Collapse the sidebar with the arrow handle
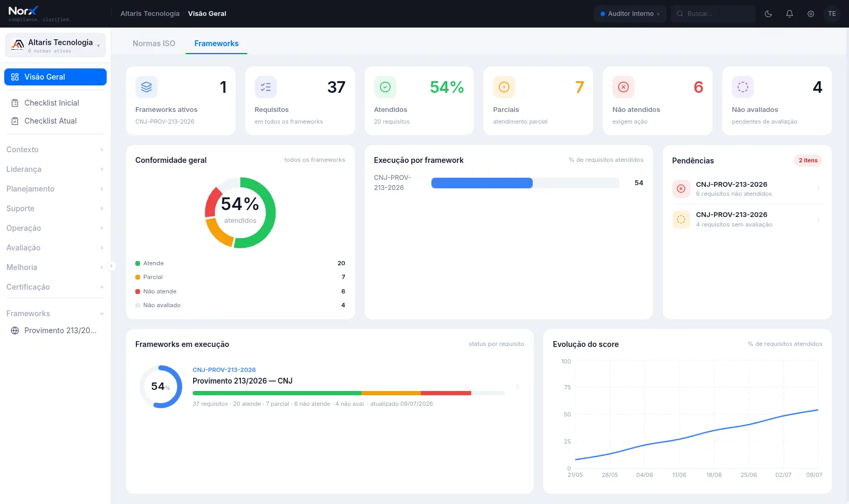The height and width of the screenshot is (504, 849). [x=111, y=266]
